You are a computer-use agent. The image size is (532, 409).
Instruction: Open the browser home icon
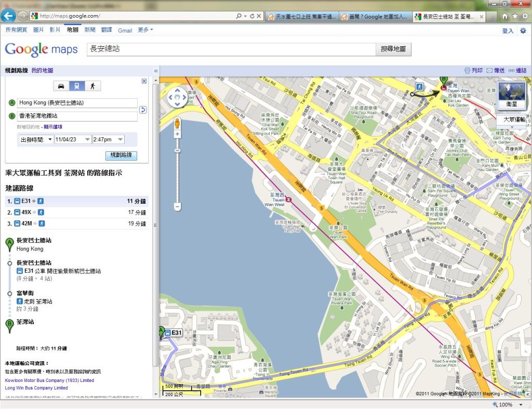point(505,16)
